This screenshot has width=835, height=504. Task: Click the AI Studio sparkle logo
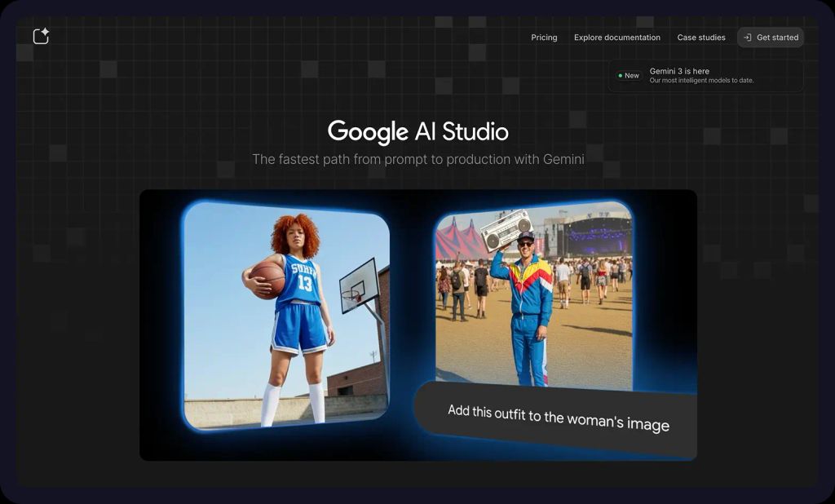click(41, 36)
